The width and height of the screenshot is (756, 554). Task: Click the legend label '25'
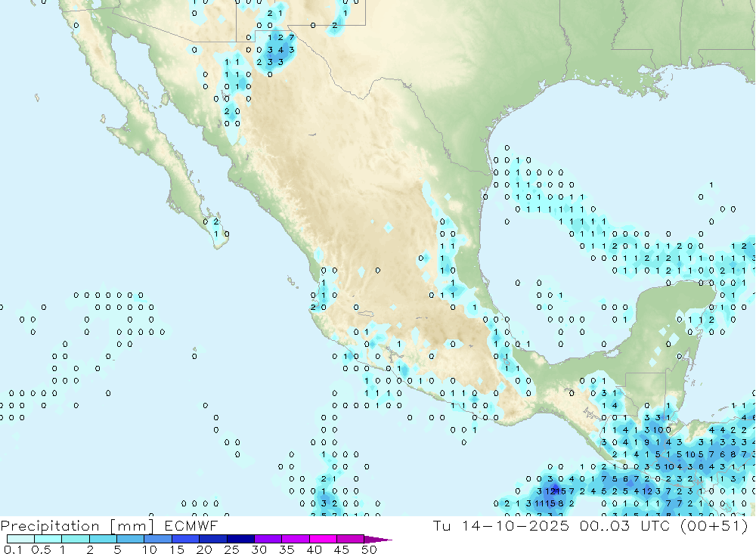(231, 549)
